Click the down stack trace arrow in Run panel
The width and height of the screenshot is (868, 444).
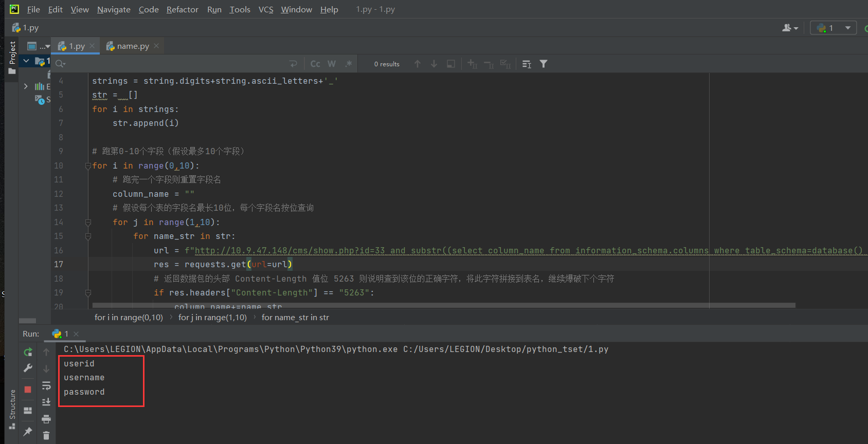[x=46, y=368]
